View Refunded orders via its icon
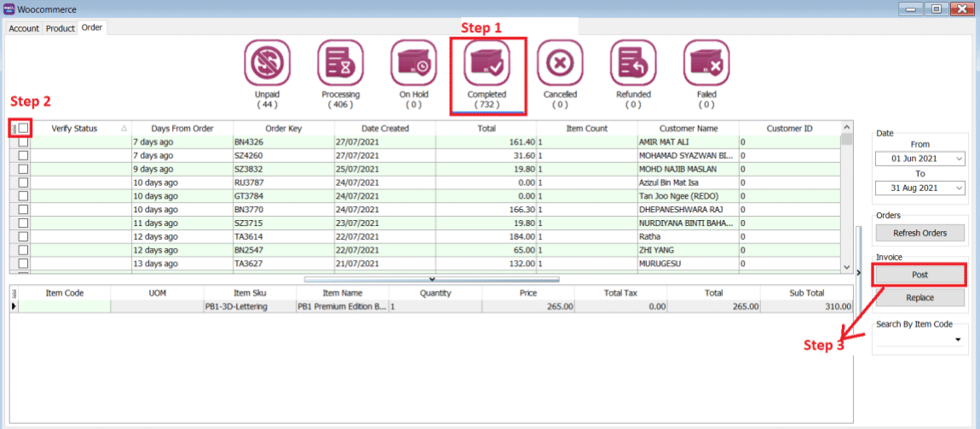Screen dimensions: 980x429 633,62
